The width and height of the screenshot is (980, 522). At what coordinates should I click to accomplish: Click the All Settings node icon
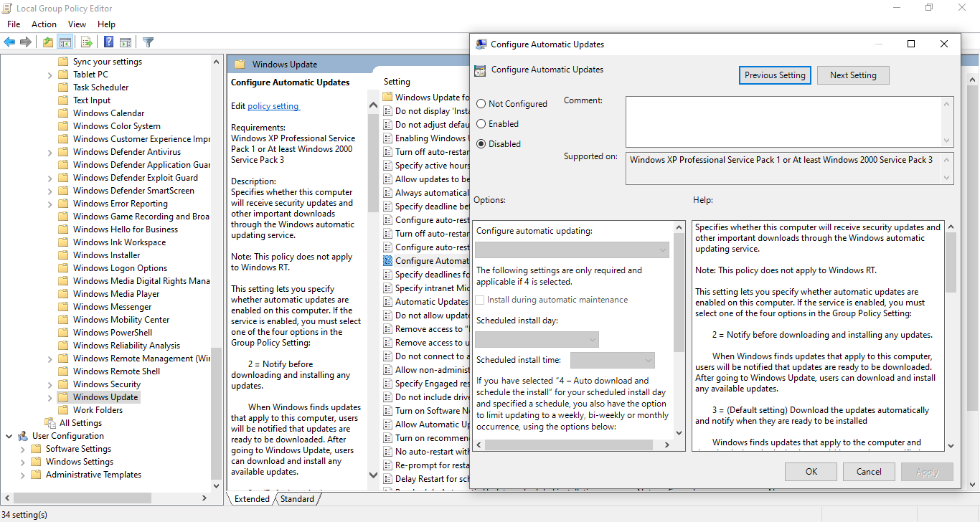(x=50, y=423)
